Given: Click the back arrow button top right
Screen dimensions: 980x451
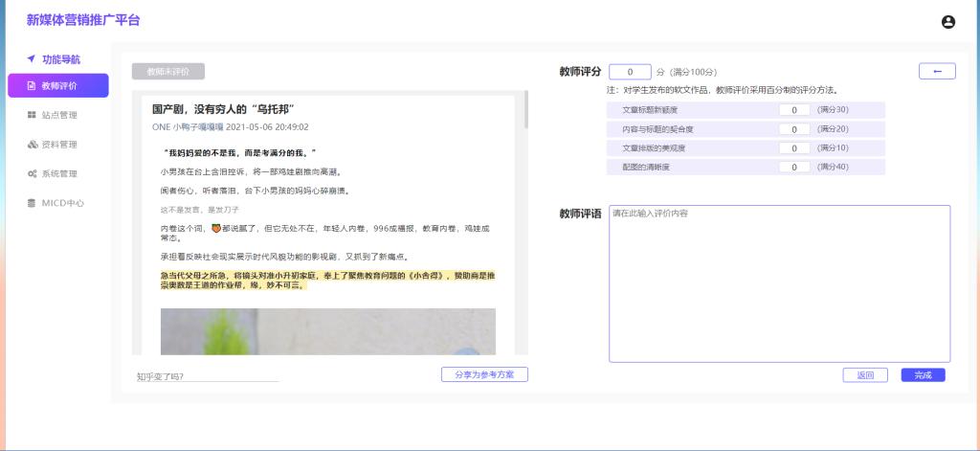Looking at the screenshot, I should [x=937, y=71].
